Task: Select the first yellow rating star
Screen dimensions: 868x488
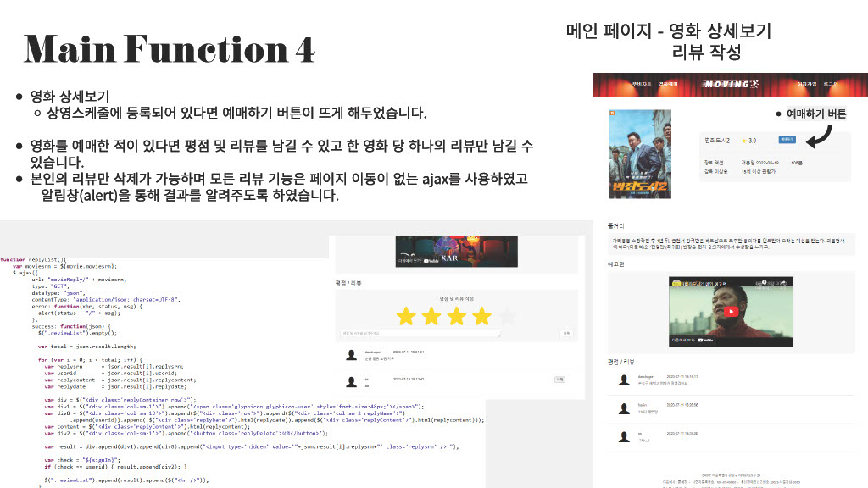Action: pos(406,317)
